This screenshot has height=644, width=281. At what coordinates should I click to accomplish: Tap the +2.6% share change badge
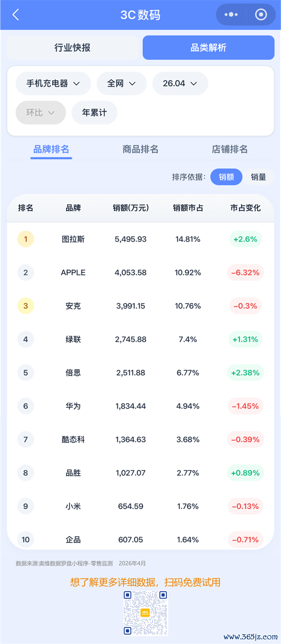245,239
